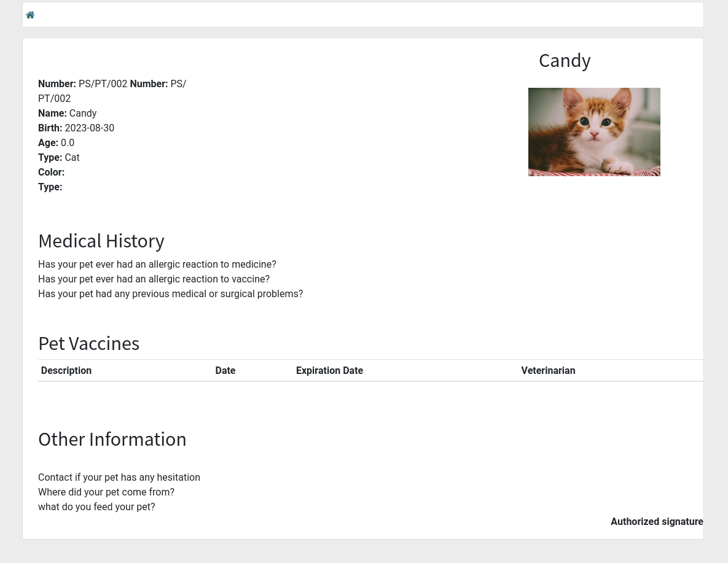Open the kitten photo of Candy
This screenshot has width=728, height=563.
click(x=594, y=132)
